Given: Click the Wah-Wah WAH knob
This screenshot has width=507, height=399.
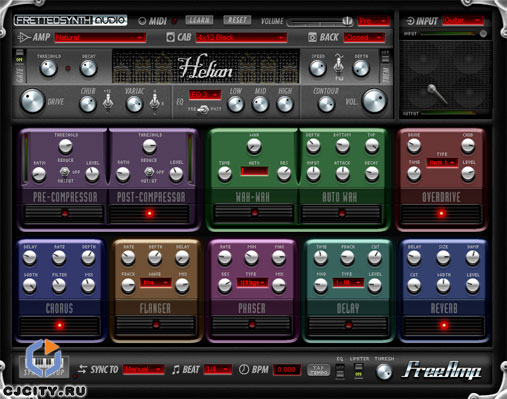Looking at the screenshot, I should point(254,146).
